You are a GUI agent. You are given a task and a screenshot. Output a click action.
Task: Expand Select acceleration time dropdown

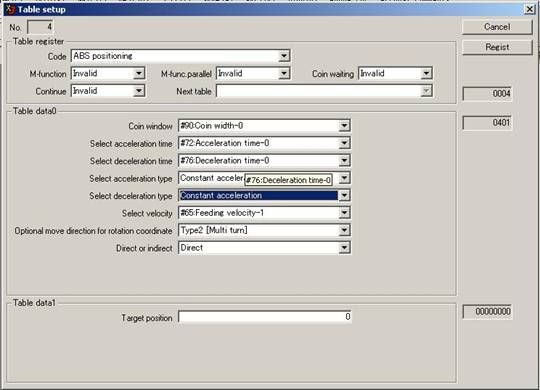(x=344, y=143)
